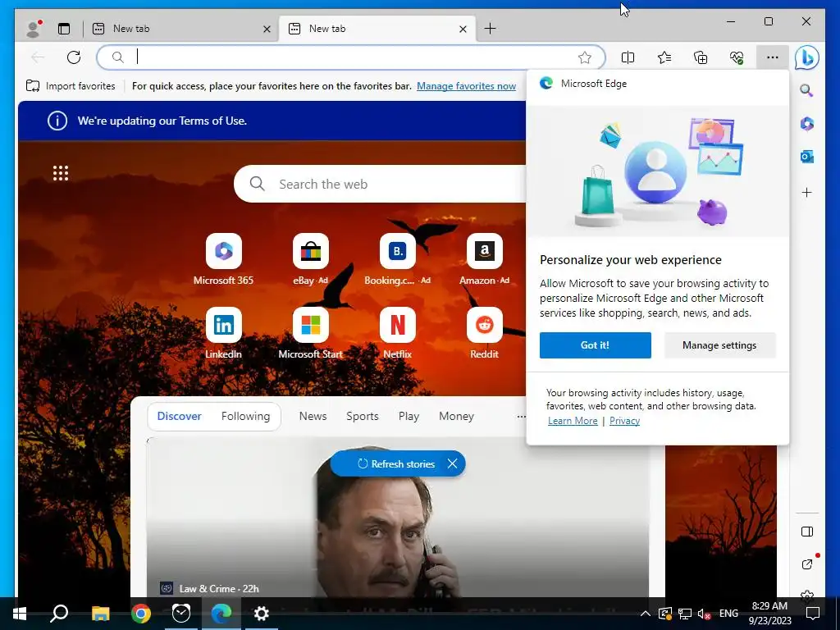Open the Play feed category

[x=409, y=416]
